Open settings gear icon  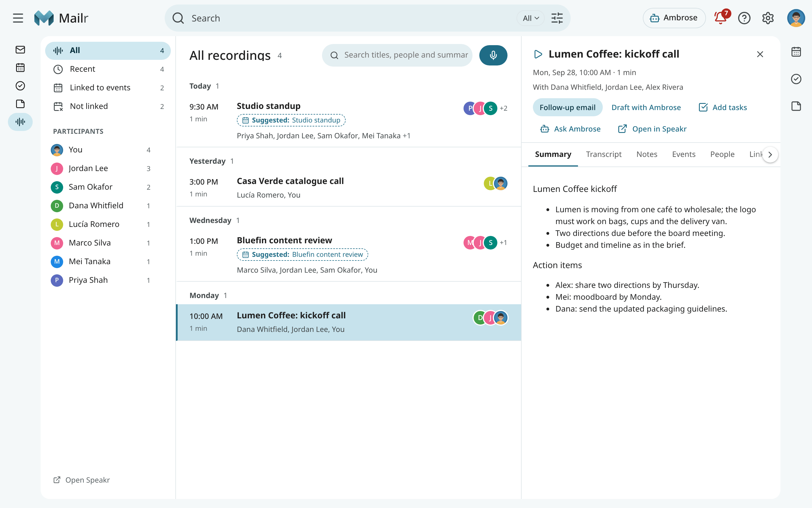click(x=768, y=18)
